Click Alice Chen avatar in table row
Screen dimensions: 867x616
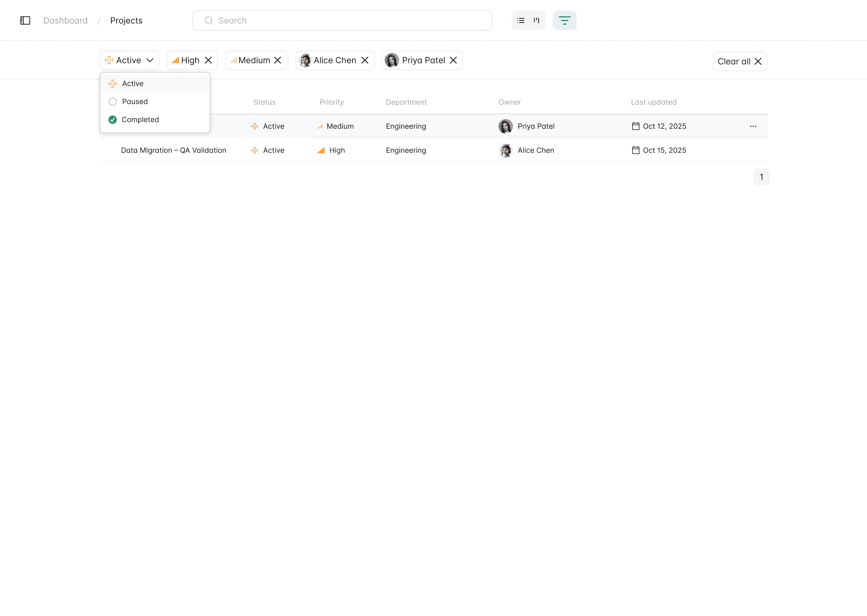505,150
